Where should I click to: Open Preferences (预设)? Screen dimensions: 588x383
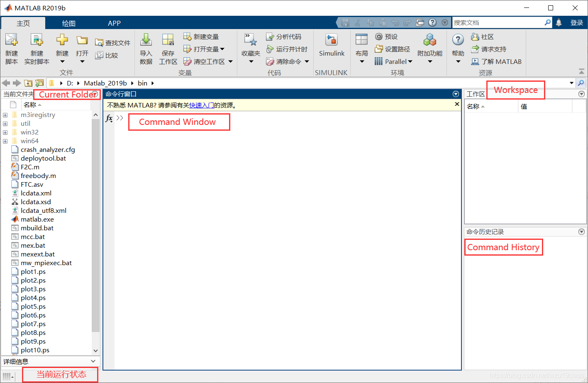tap(386, 37)
